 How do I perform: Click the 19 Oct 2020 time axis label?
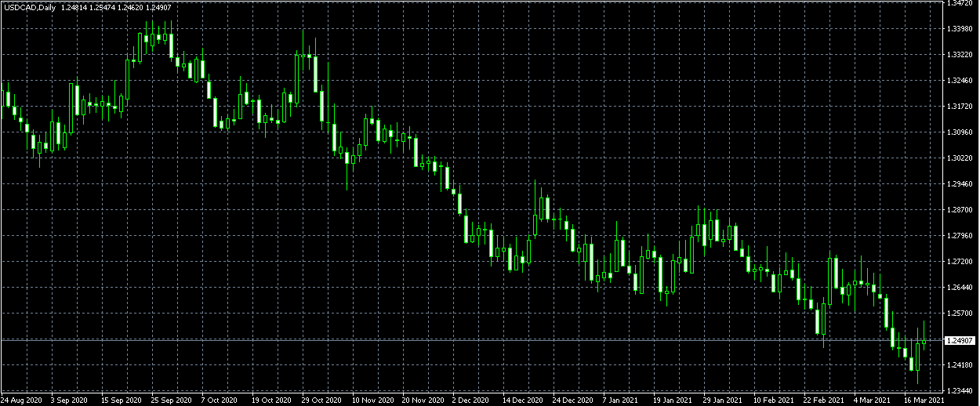point(270,400)
